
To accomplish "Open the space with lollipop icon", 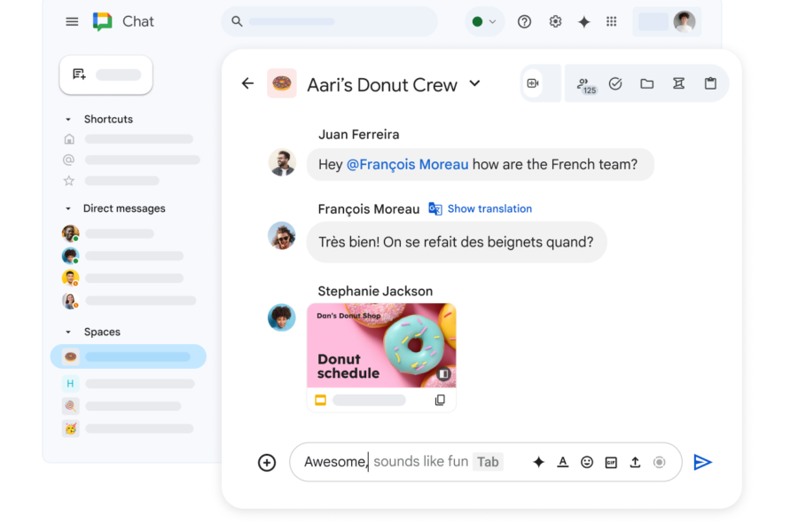I will (x=70, y=406).
